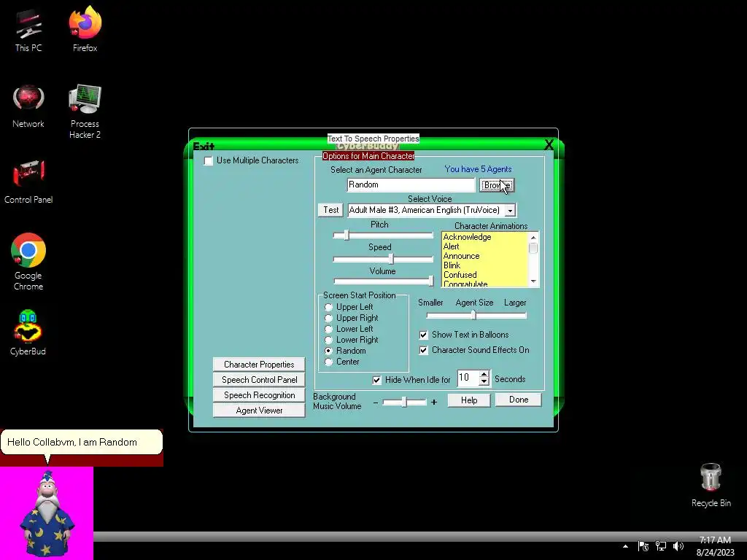Open the Network desktop icon
The height and width of the screenshot is (560, 747).
[x=28, y=106]
